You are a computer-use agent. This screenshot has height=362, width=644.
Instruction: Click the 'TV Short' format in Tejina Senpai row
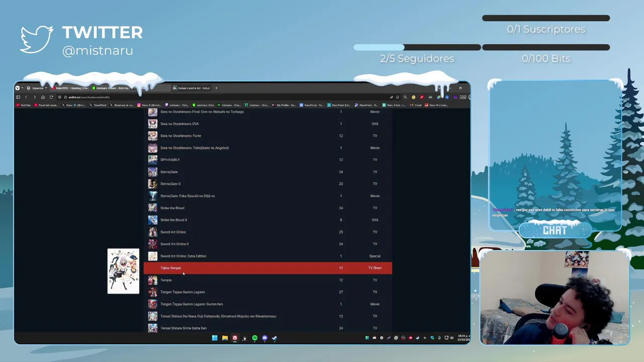pyautogui.click(x=375, y=268)
